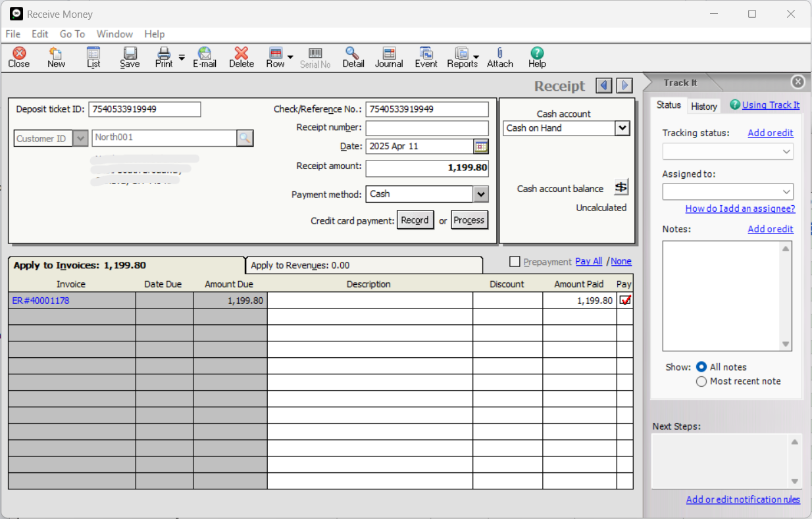Click Add or edit tracking status link
This screenshot has height=519, width=812.
[771, 133]
